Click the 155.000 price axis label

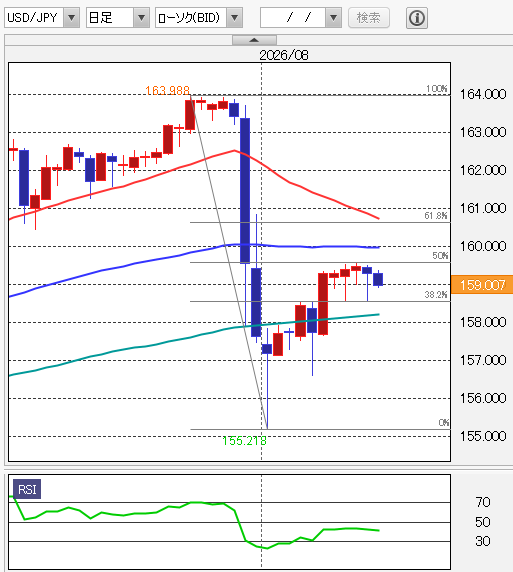pyautogui.click(x=483, y=436)
